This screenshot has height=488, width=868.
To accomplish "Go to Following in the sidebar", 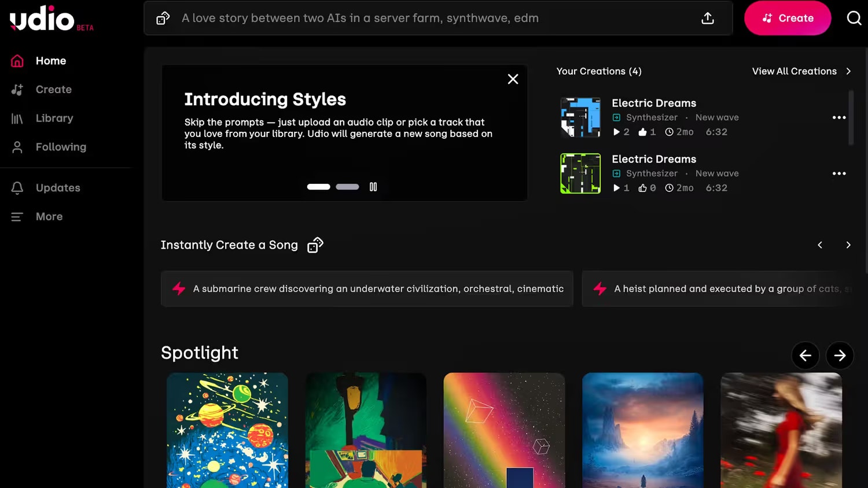I will tap(61, 147).
